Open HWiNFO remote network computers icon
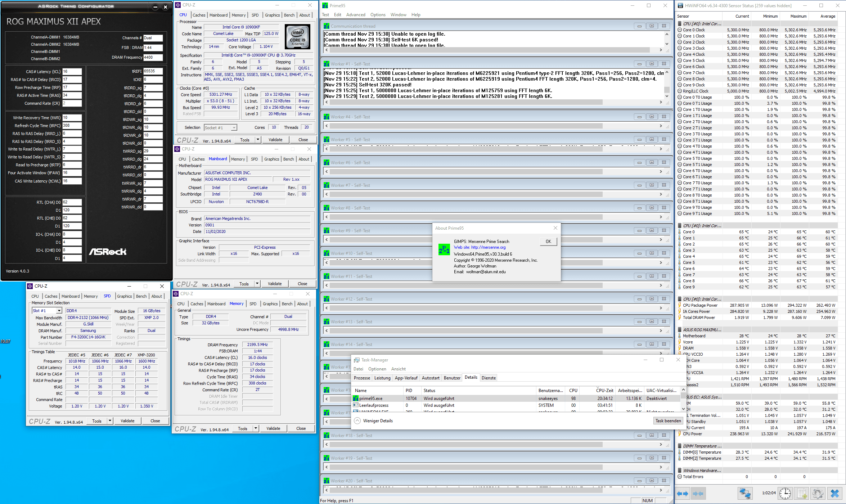846x504 pixels. tap(744, 493)
